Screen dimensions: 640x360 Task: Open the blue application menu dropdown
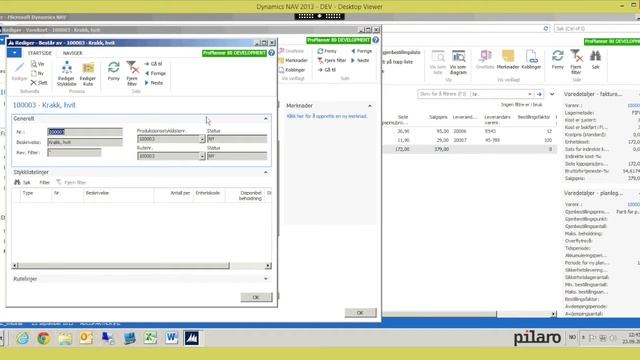pos(14,53)
